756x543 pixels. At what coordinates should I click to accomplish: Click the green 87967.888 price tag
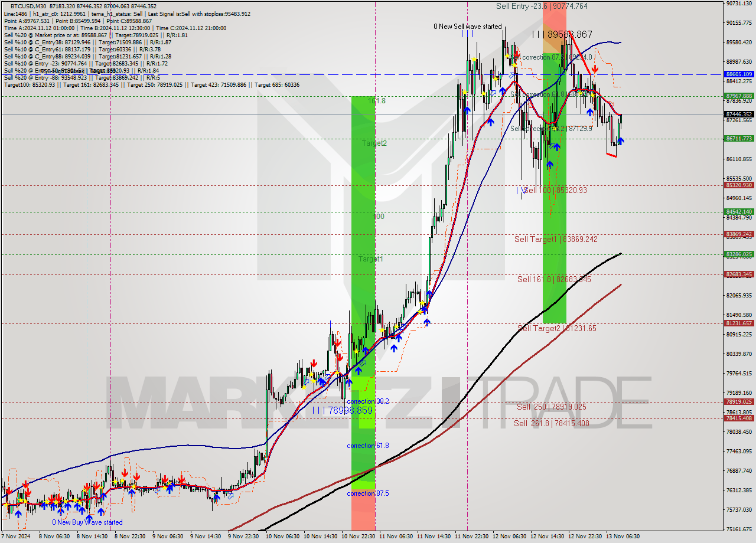tap(739, 96)
